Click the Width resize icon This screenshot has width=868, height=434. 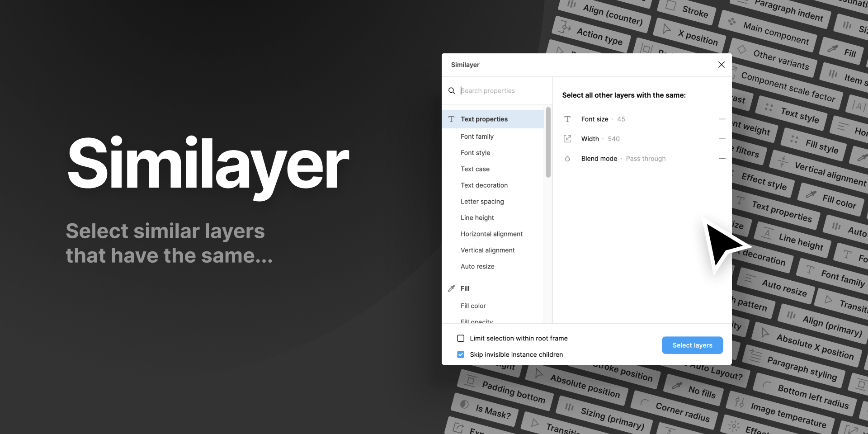[567, 139]
